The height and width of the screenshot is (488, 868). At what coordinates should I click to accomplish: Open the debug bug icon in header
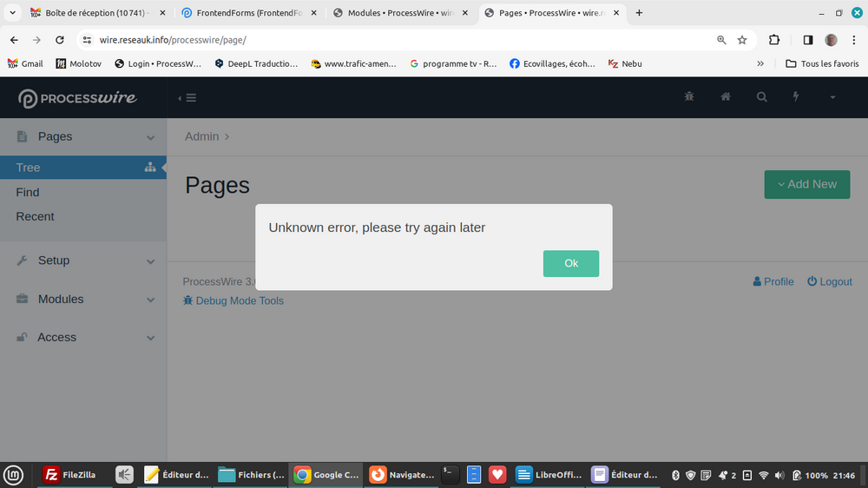point(688,96)
